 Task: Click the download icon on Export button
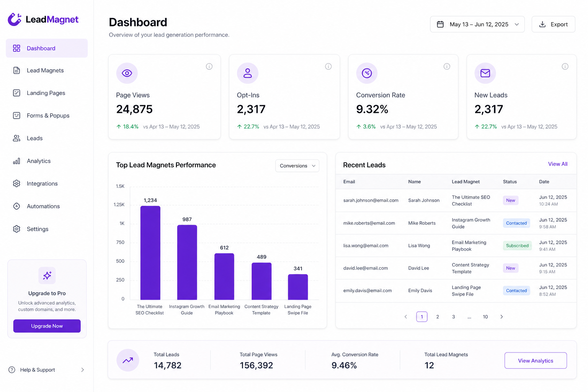click(542, 24)
